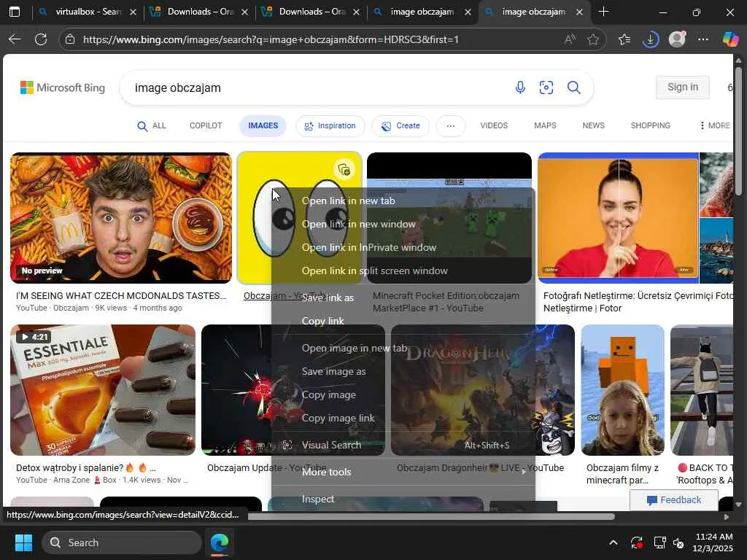Open the Windows Start menu
Image resolution: width=747 pixels, height=560 pixels.
tap(23, 542)
